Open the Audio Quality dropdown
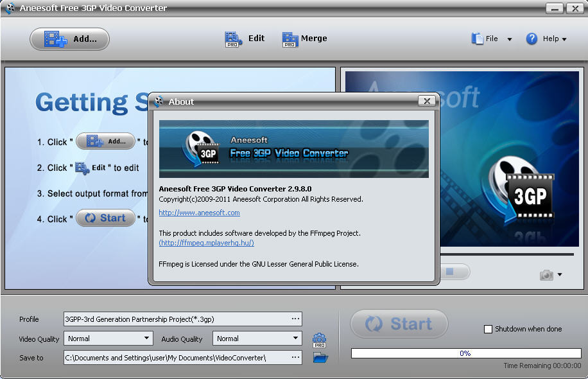The width and height of the screenshot is (588, 379). (297, 338)
